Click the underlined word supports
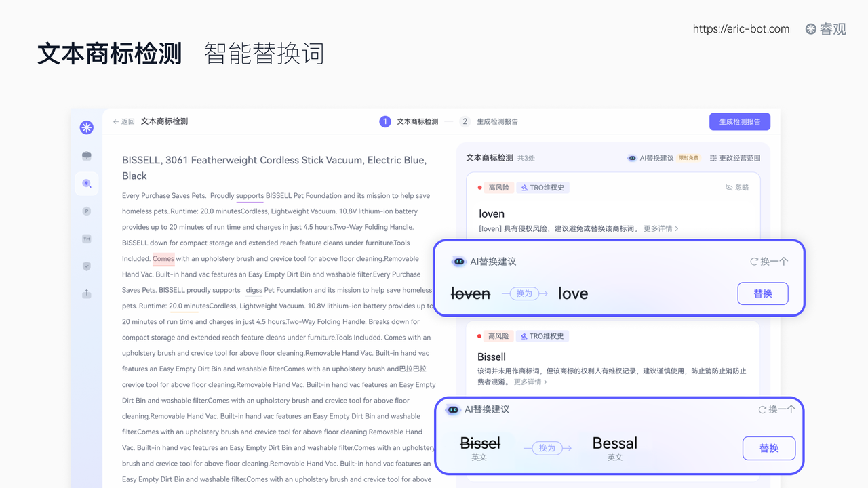 click(x=250, y=196)
